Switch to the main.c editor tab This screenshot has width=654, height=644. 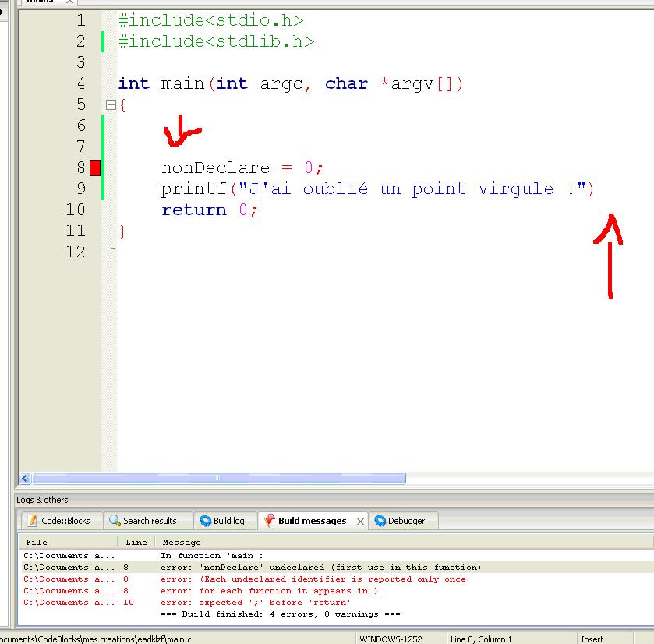pos(43,3)
